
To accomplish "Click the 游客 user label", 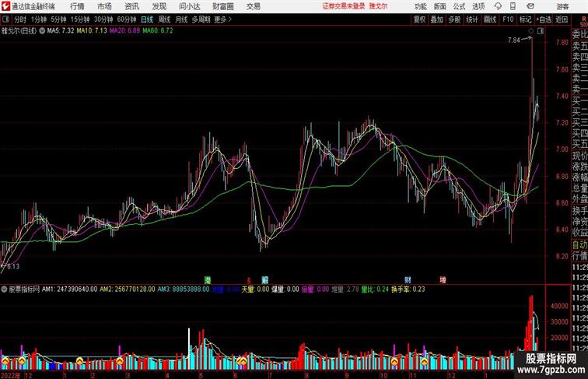I will pyautogui.click(x=562, y=6).
